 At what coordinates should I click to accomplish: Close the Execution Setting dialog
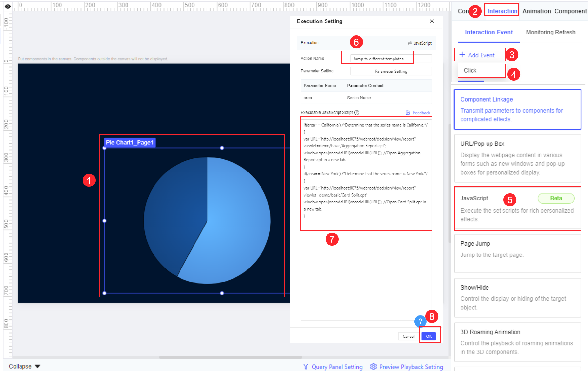(432, 21)
